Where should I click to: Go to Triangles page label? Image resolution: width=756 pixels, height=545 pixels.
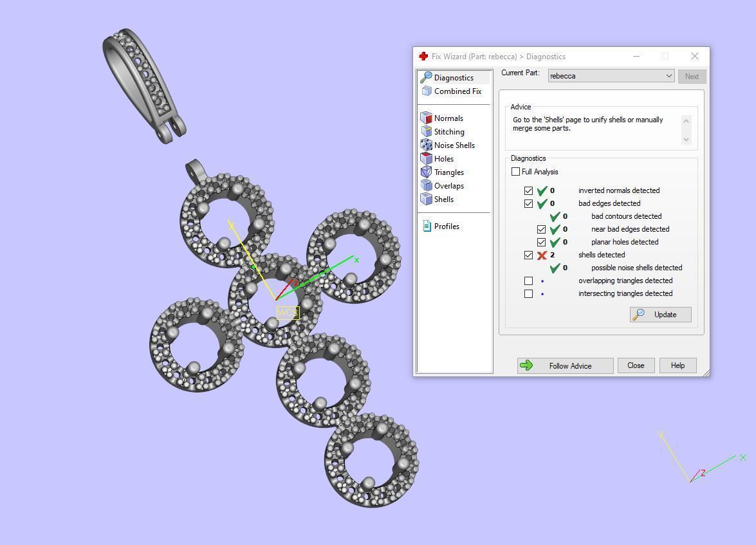pos(449,172)
